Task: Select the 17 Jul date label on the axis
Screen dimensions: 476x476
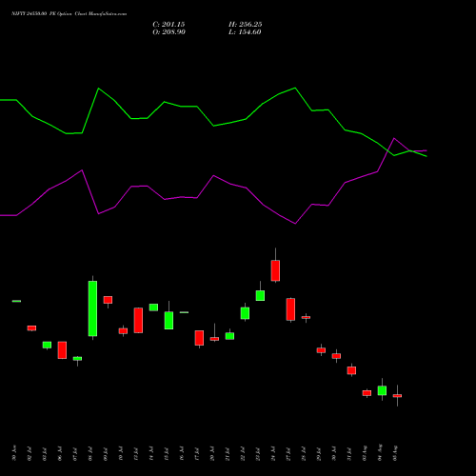Action: pos(197,454)
